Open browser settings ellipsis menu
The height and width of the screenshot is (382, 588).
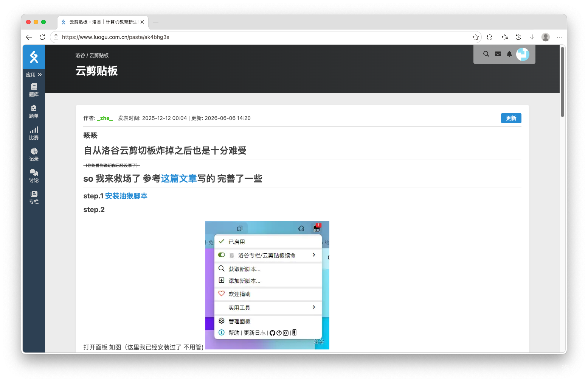point(559,37)
